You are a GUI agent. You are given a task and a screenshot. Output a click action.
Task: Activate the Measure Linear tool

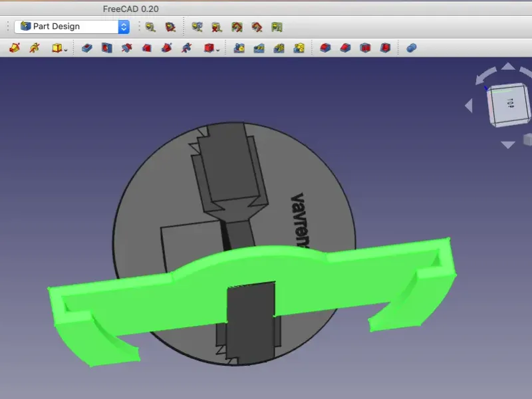tap(150, 27)
